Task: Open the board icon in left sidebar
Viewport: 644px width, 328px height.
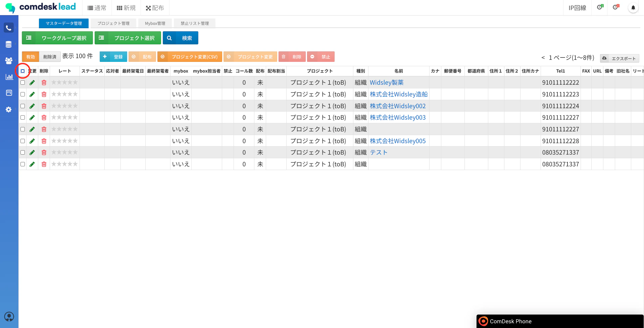Action: [x=9, y=93]
